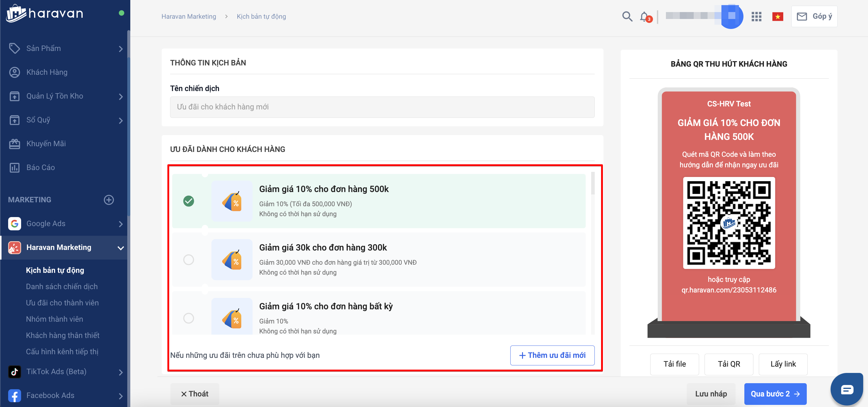Click the discount tag icon for 500k offer
This screenshot has height=407, width=868.
tap(232, 201)
